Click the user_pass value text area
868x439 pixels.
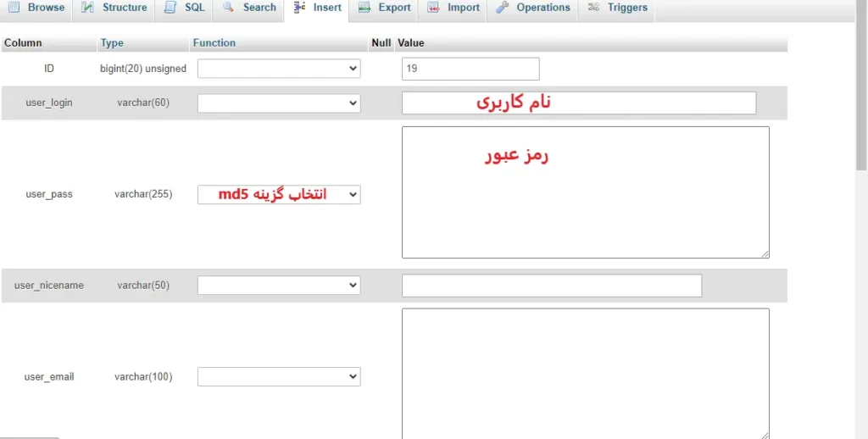click(586, 192)
